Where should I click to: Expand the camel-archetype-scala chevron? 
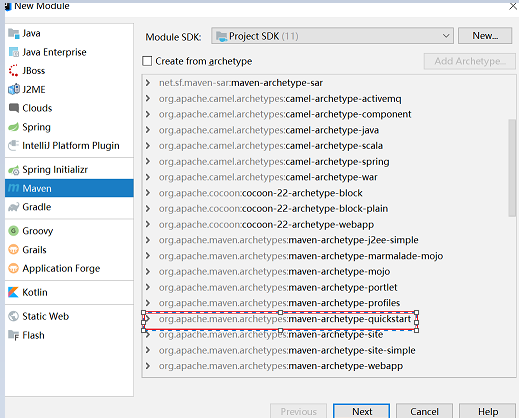click(148, 146)
